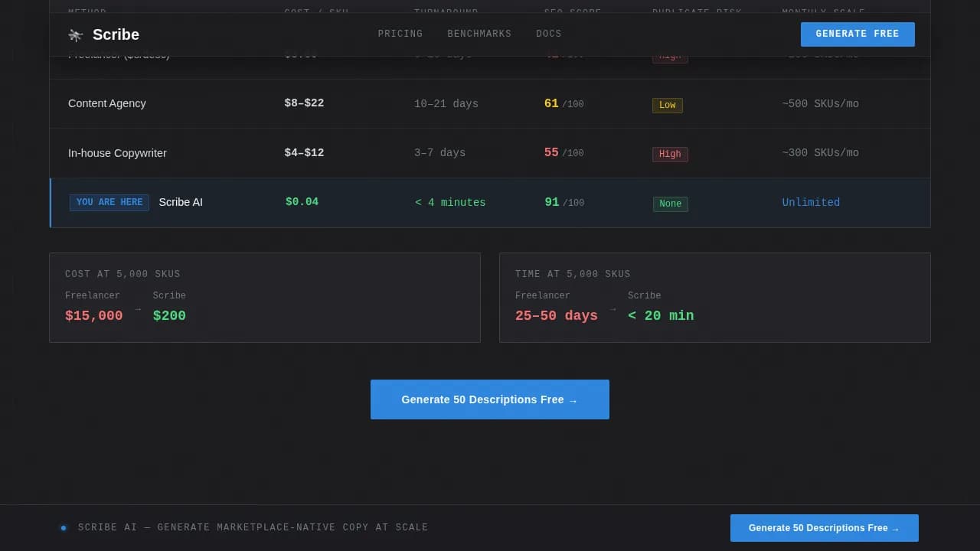Select the Content Agency row label
Image resolution: width=980 pixels, height=551 pixels.
point(107,103)
